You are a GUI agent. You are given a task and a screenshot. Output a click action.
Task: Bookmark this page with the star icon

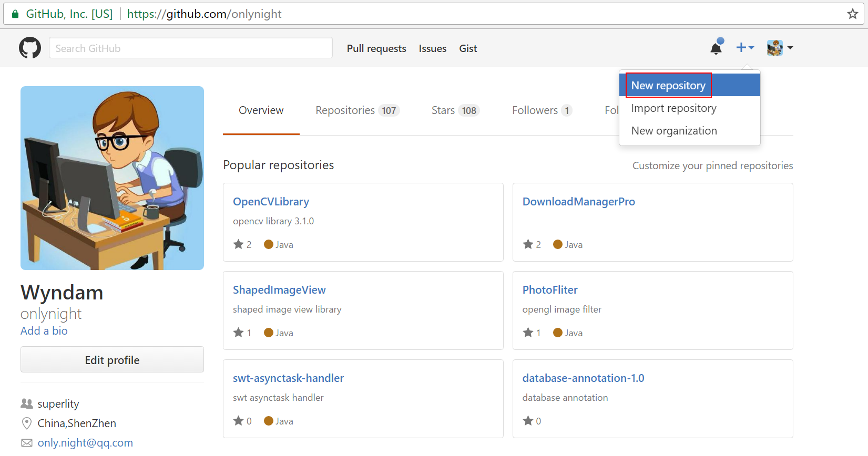pos(853,14)
